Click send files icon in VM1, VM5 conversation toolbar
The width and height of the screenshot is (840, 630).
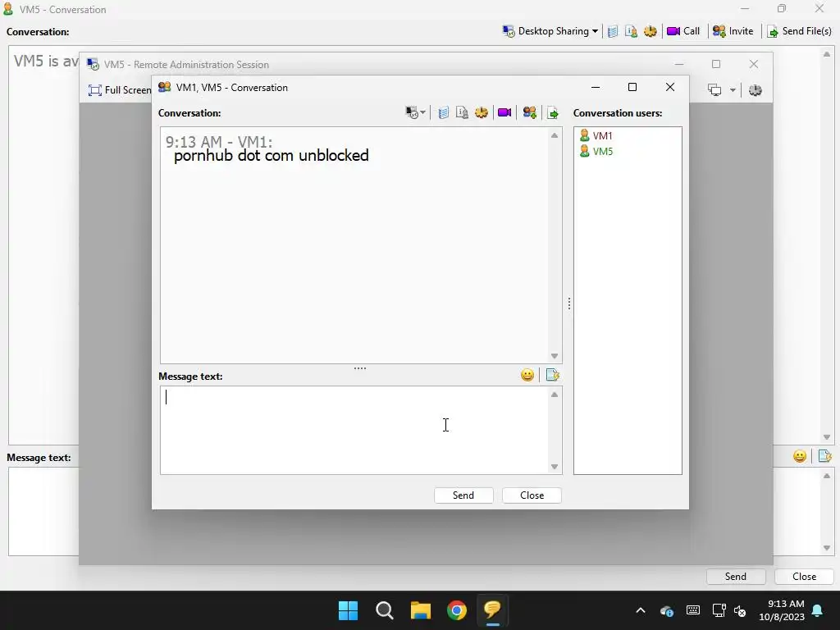coord(552,112)
